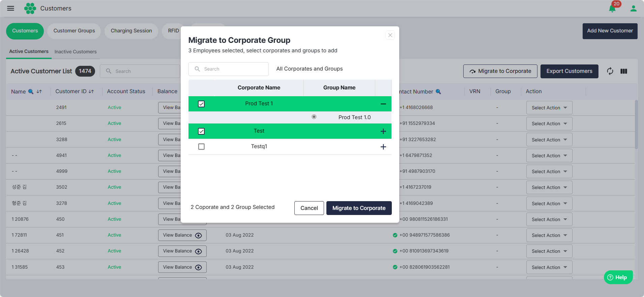
Task: Click the Contact Number search icon
Action: tap(438, 91)
